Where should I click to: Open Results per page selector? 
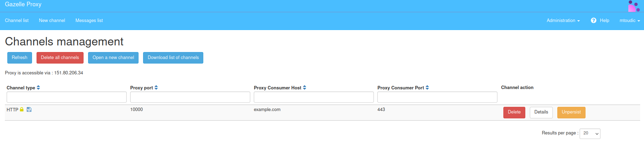click(x=590, y=133)
